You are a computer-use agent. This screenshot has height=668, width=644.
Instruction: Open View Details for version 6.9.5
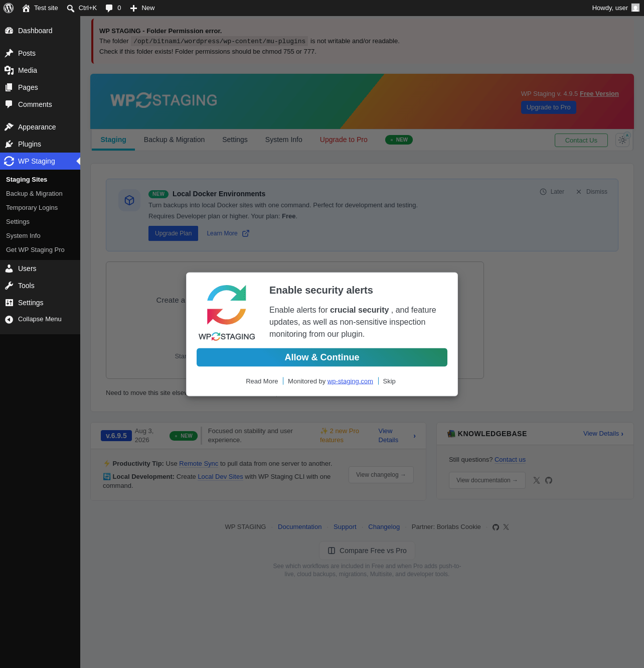point(388,436)
